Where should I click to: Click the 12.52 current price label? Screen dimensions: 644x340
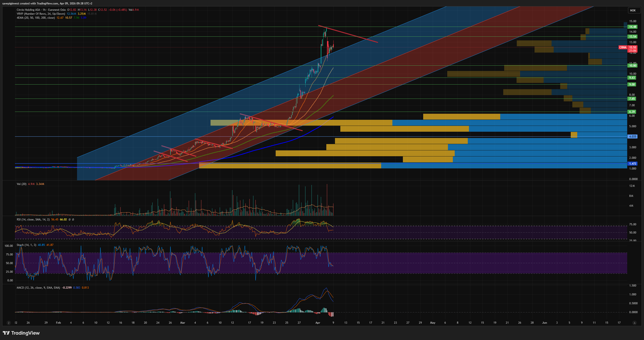click(x=633, y=47)
